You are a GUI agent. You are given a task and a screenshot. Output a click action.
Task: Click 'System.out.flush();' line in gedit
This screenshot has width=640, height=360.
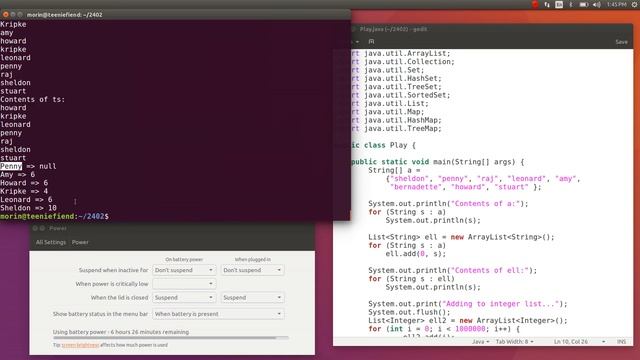coord(409,312)
